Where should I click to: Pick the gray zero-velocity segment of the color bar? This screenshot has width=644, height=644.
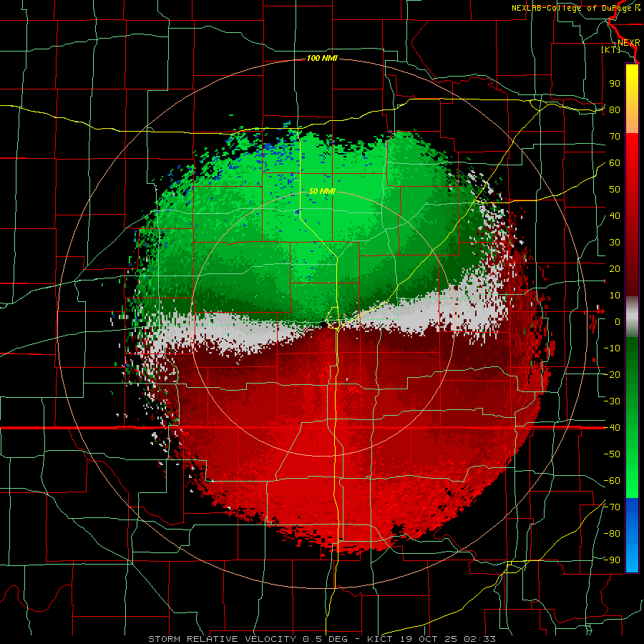(632, 317)
